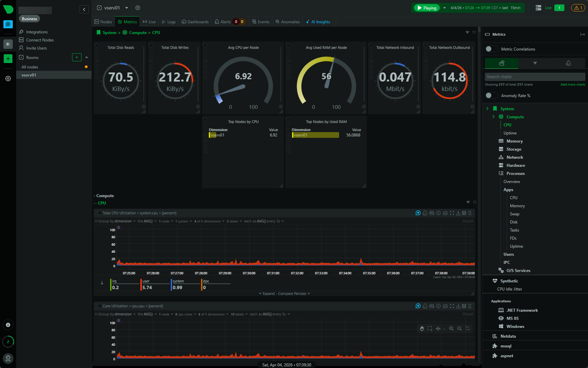
Task: Expand the Compare Periods section
Action: pos(284,294)
